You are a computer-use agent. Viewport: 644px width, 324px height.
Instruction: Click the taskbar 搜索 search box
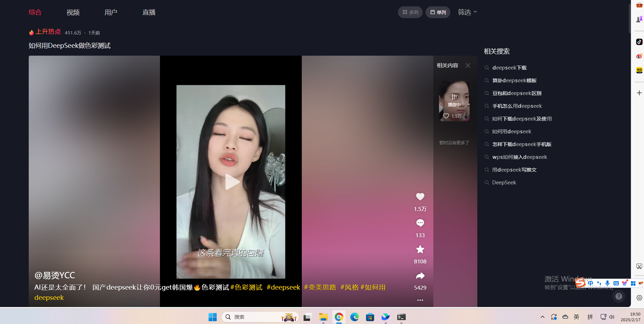(x=260, y=317)
